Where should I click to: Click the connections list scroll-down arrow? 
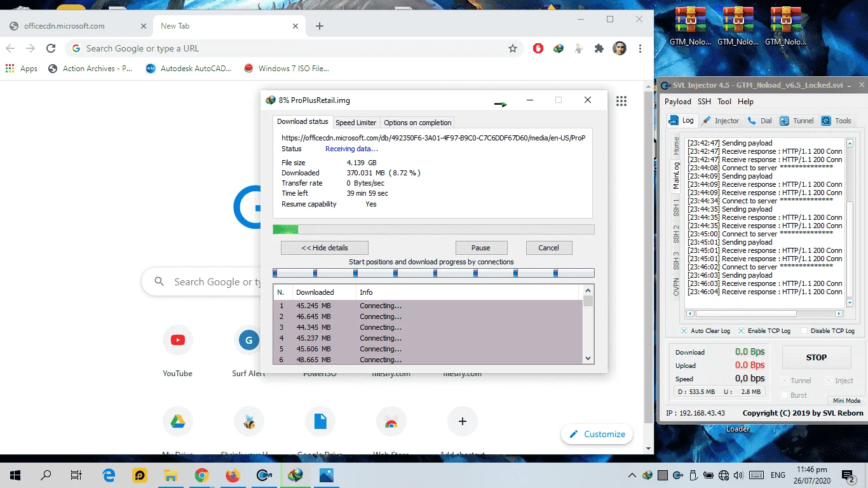pyautogui.click(x=588, y=358)
